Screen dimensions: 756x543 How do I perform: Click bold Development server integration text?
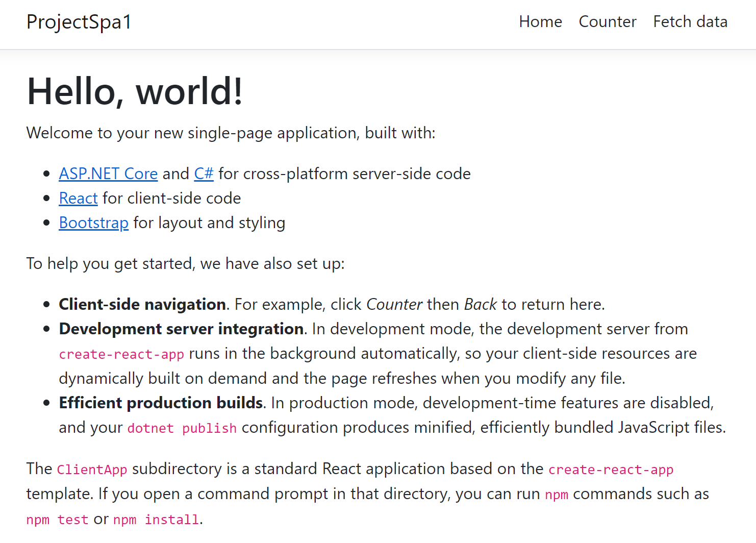(x=182, y=329)
